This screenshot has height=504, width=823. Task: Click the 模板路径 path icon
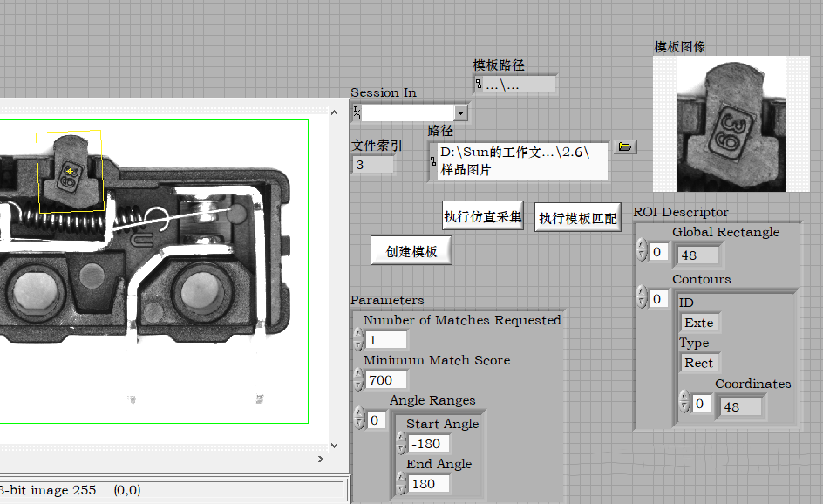(479, 85)
